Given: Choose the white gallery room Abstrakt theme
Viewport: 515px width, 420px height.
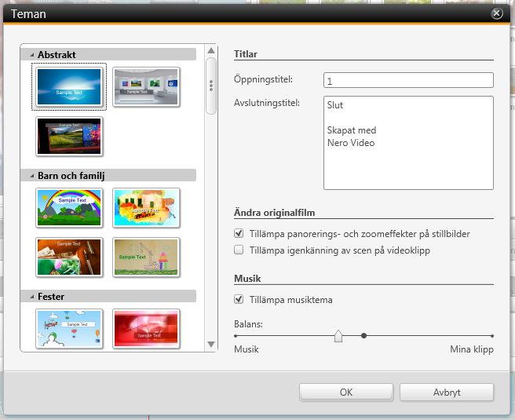Looking at the screenshot, I should coord(146,86).
